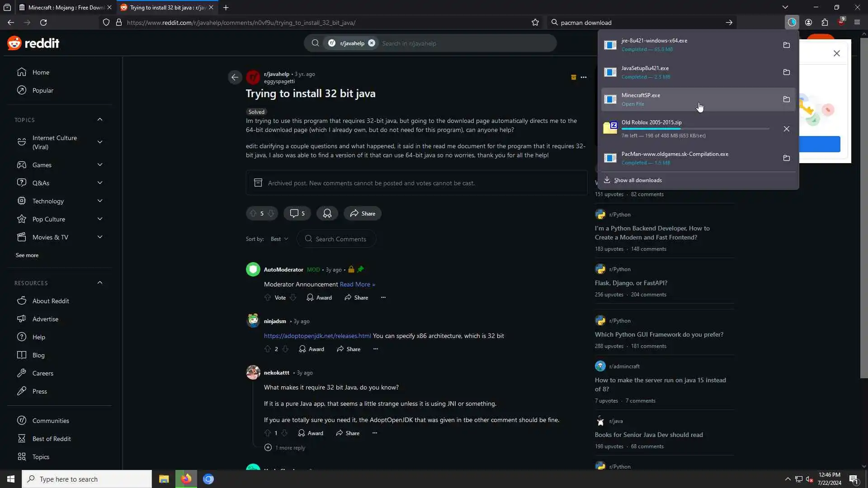Click Show all downloads
Screen dimensions: 868x488
tap(637, 180)
